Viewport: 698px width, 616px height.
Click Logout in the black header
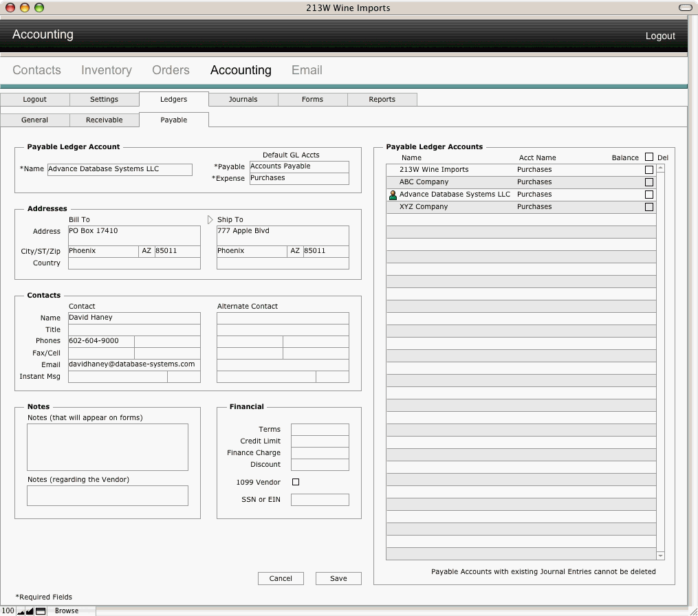point(660,36)
